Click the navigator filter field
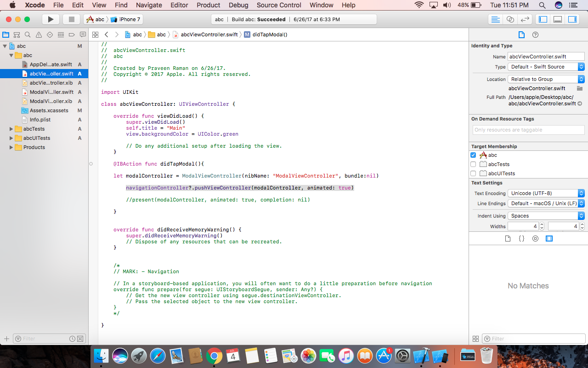Image resolution: width=588 pixels, height=368 pixels. [x=44, y=338]
